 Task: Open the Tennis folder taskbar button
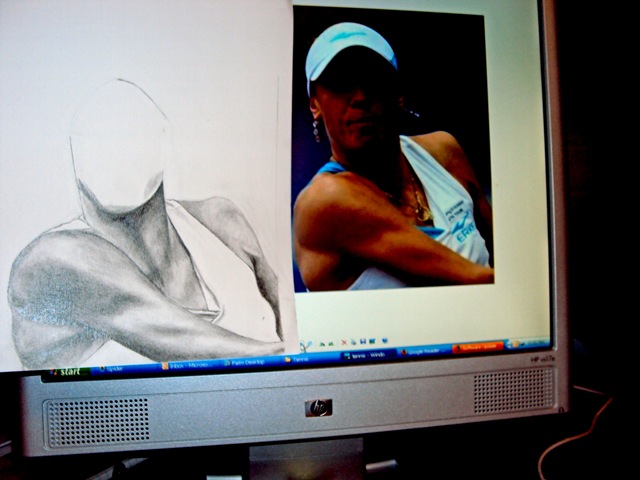[309, 358]
